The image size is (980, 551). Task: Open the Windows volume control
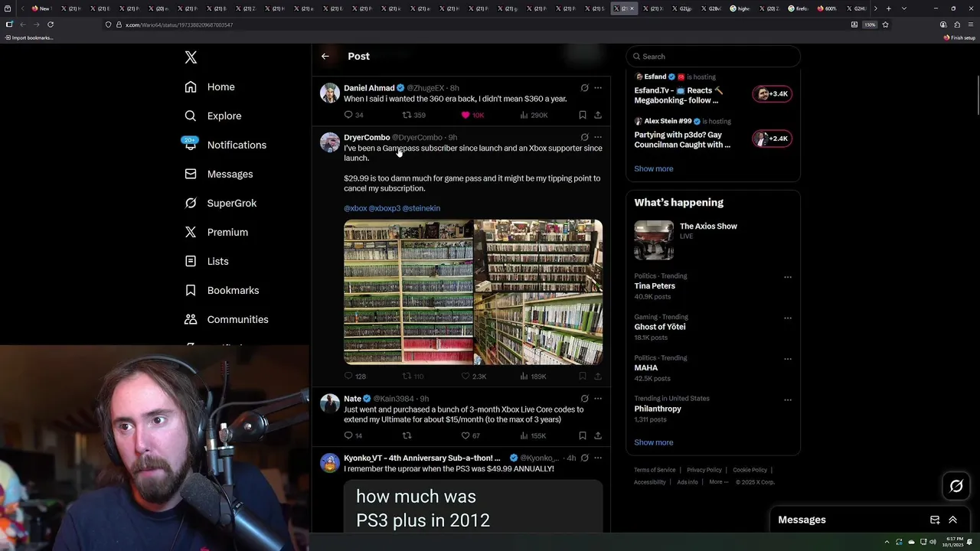click(x=933, y=542)
